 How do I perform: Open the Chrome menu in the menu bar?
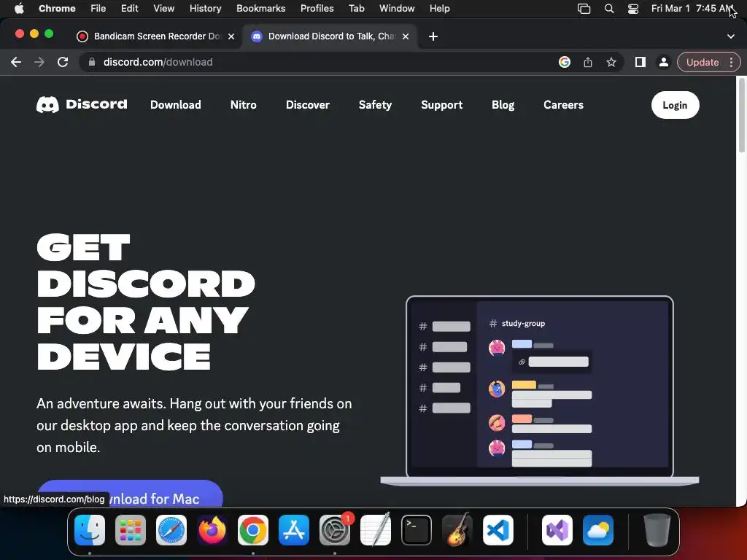57,9
